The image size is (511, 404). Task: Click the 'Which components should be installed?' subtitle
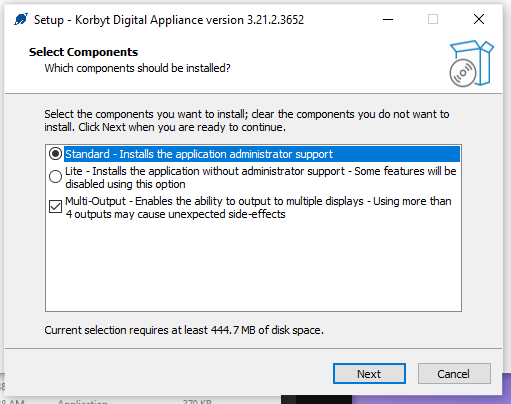(137, 68)
